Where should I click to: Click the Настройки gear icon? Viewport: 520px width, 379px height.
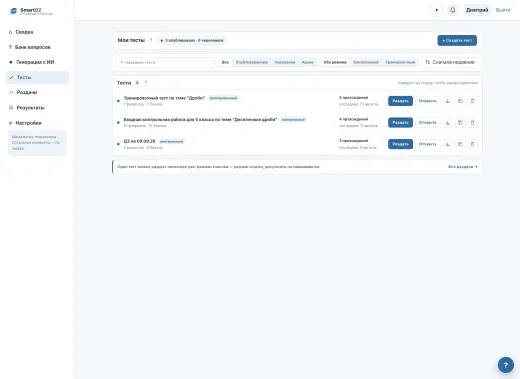point(10,123)
